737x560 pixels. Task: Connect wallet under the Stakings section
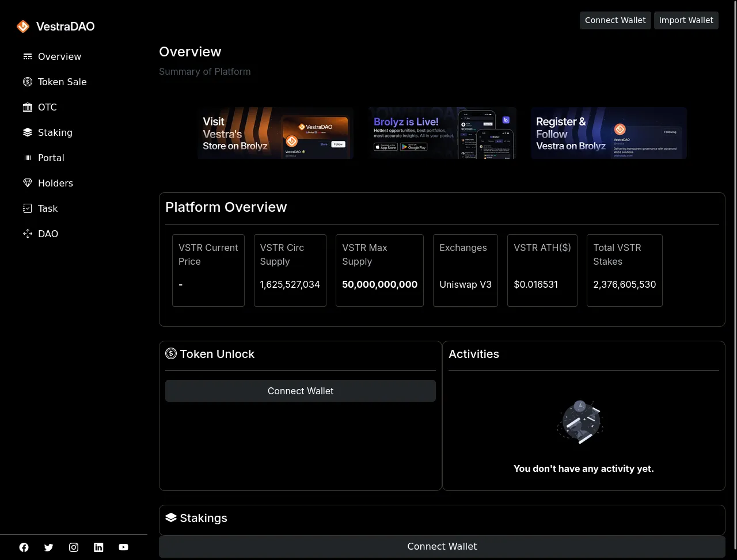click(x=442, y=546)
